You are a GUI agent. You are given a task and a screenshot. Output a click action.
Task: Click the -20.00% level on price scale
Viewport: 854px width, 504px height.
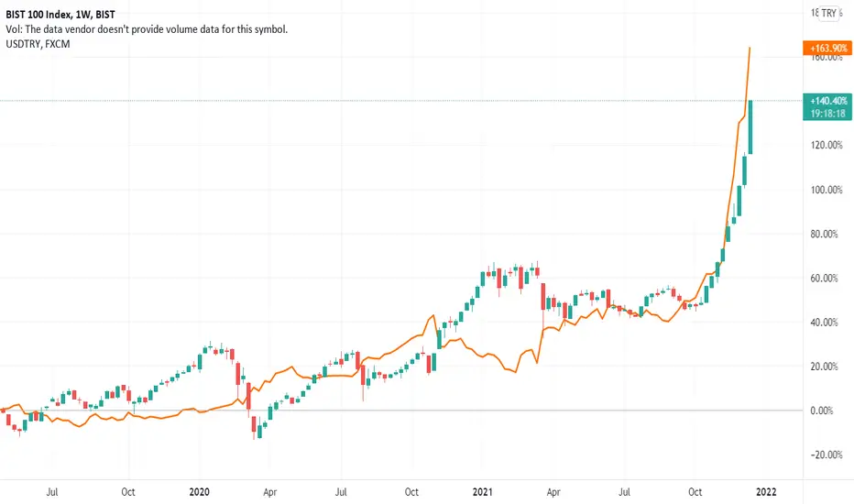(827, 455)
